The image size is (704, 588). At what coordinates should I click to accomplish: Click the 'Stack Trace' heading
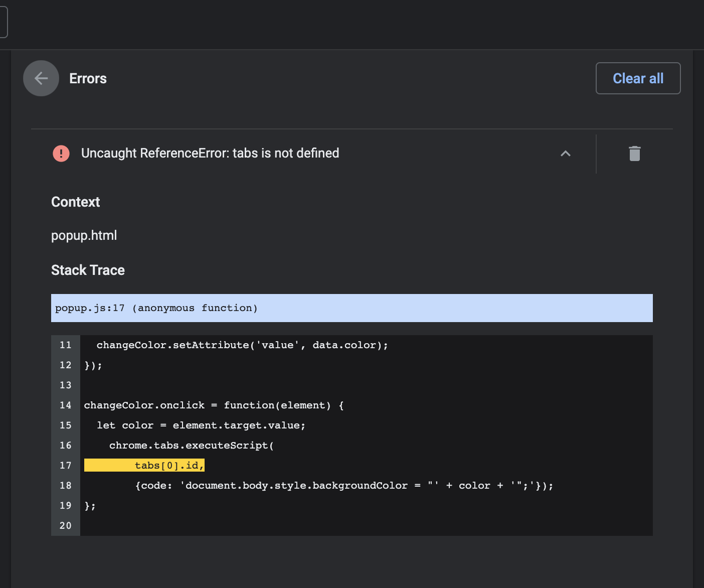tap(88, 270)
